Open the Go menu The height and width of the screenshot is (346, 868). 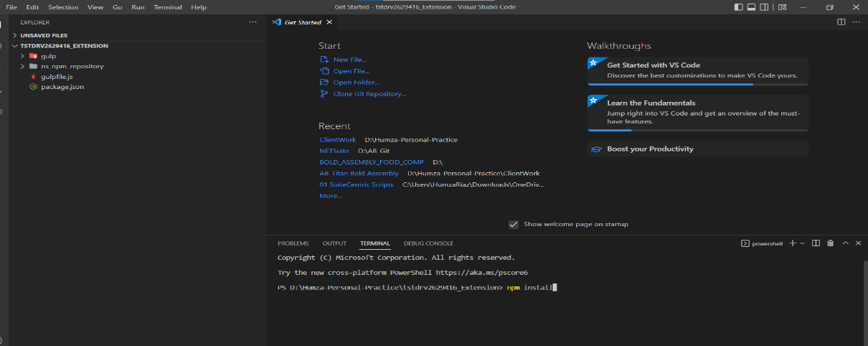(118, 7)
